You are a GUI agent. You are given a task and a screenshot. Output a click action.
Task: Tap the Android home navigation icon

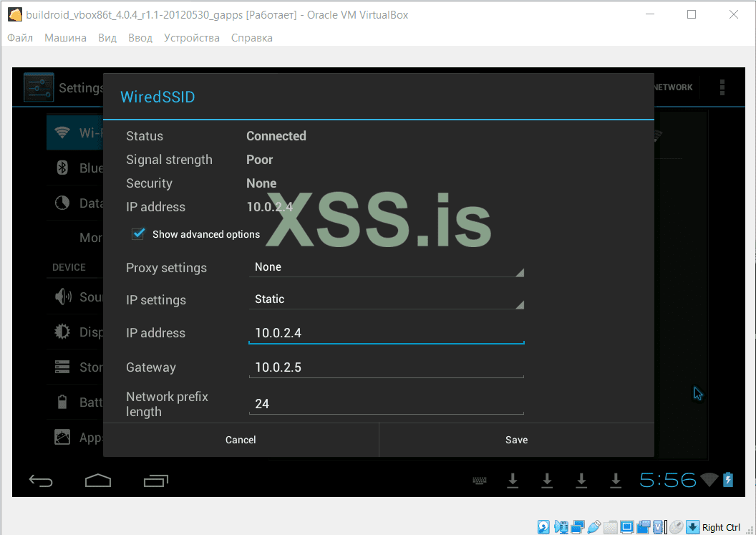pos(98,481)
